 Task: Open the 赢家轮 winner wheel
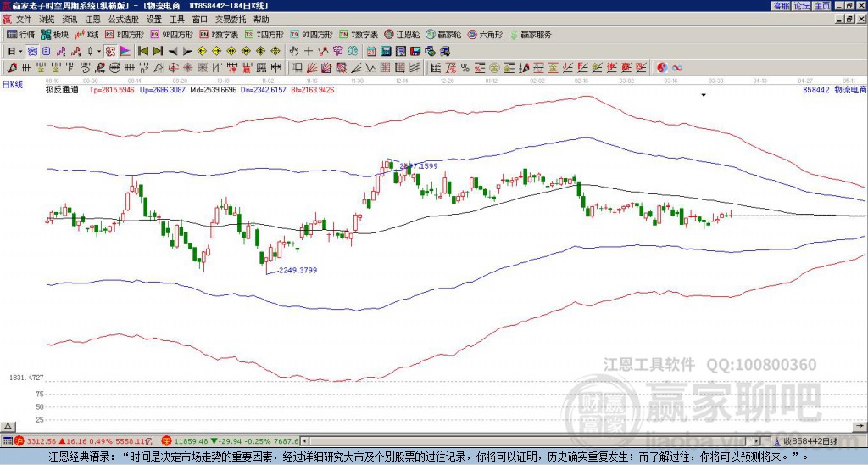[443, 34]
